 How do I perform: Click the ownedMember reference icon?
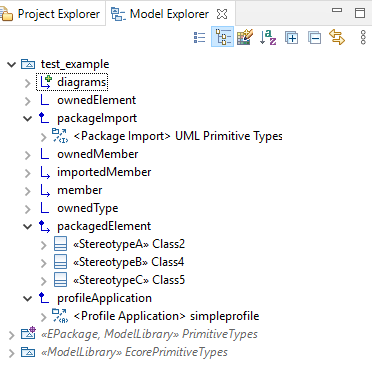44,154
